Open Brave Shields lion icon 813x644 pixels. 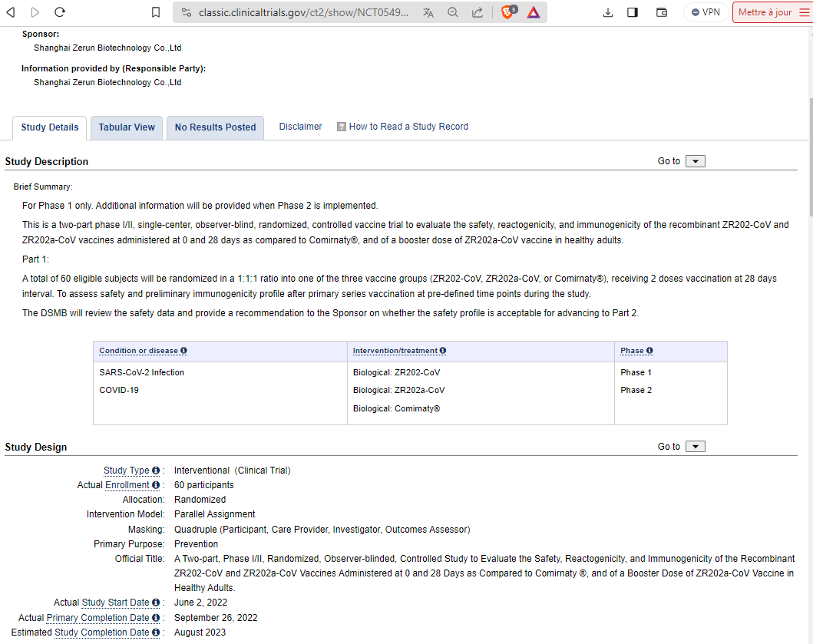tap(507, 12)
